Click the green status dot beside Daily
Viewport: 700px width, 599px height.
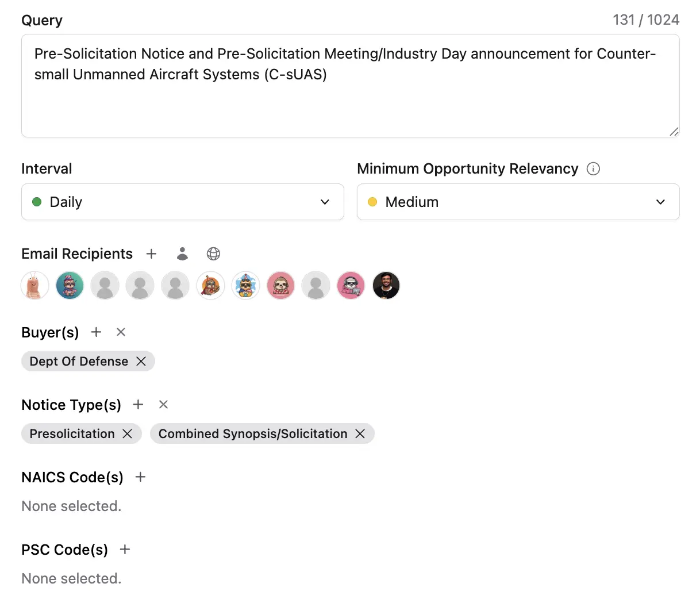[37, 202]
